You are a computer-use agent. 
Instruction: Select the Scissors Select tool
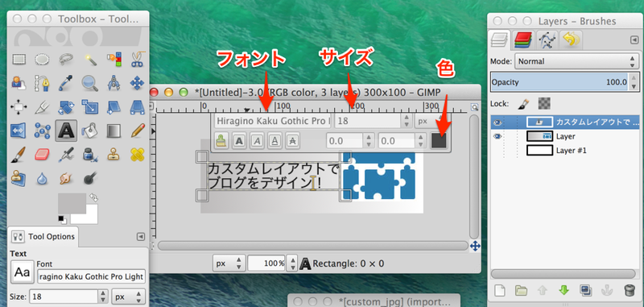tap(137, 60)
